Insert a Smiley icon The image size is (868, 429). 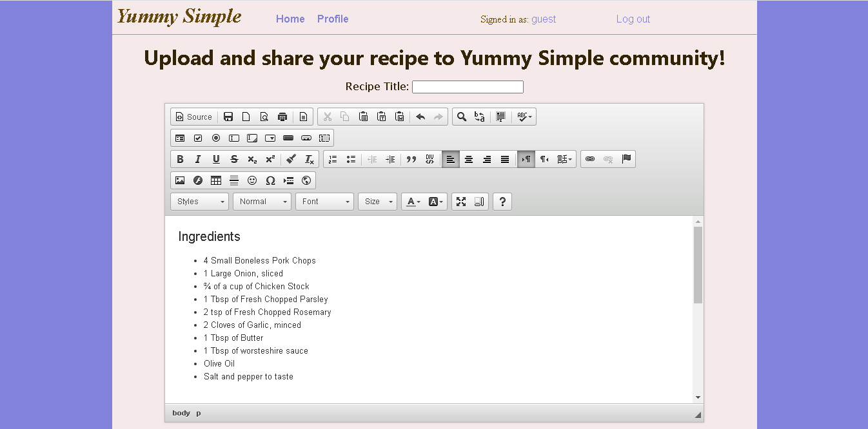(252, 180)
